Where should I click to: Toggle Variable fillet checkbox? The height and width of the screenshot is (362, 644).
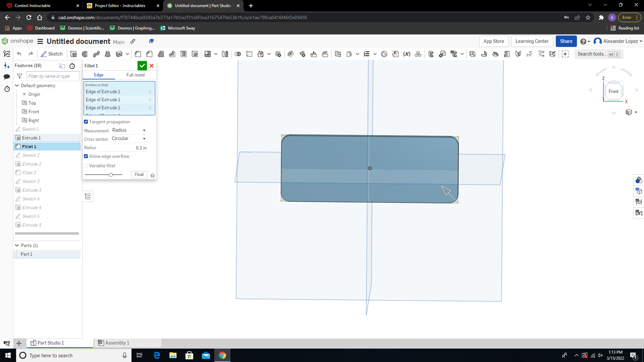coord(86,165)
